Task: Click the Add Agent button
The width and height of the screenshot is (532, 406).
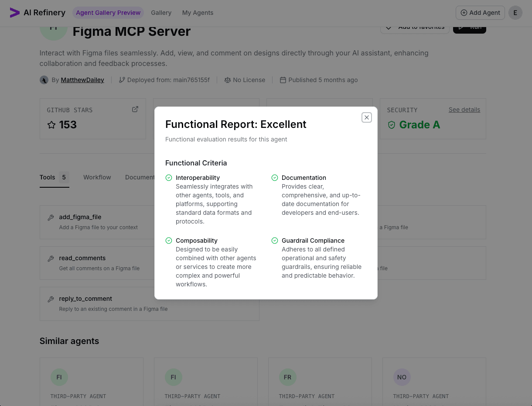Action: [480, 13]
